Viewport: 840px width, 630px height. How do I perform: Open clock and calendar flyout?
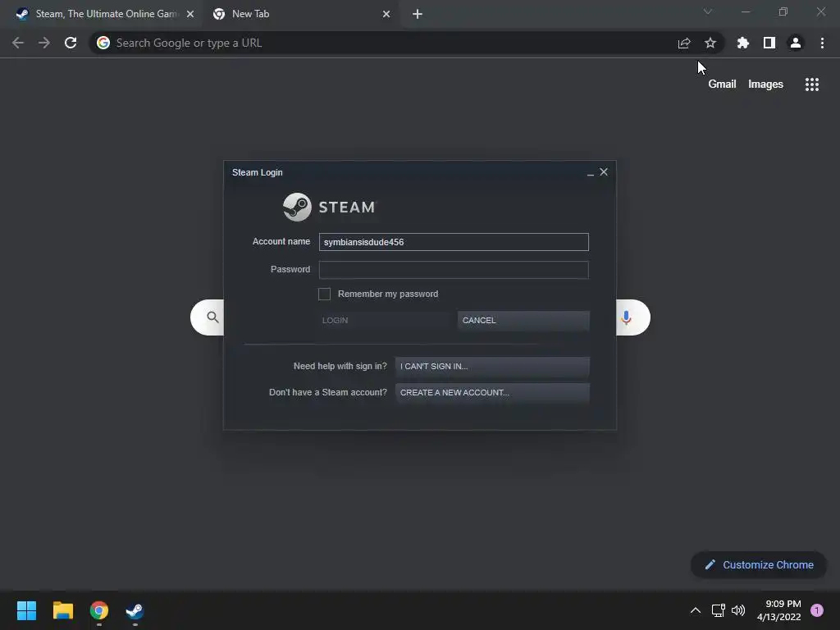[779, 610]
